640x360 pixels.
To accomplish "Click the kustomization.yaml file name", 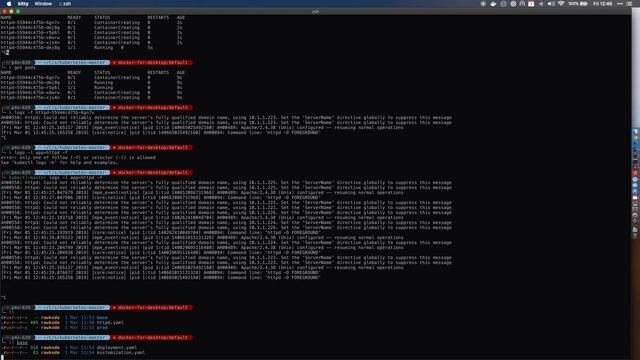I will click(120, 353).
